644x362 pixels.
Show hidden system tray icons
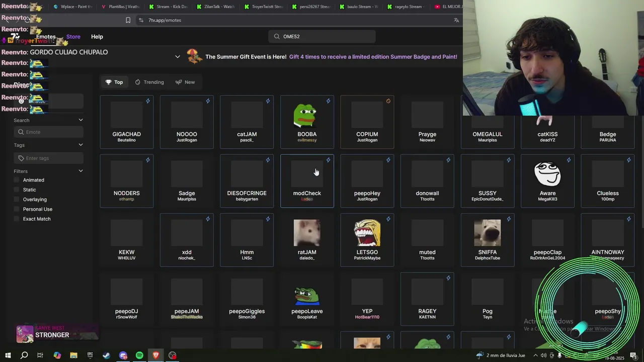[535, 355]
